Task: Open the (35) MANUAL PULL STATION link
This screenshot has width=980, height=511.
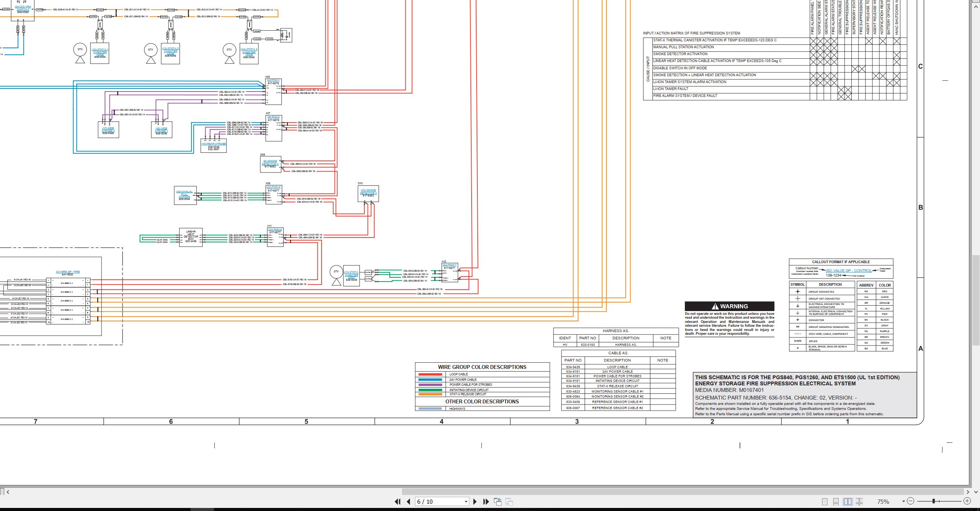Action: click(185, 194)
